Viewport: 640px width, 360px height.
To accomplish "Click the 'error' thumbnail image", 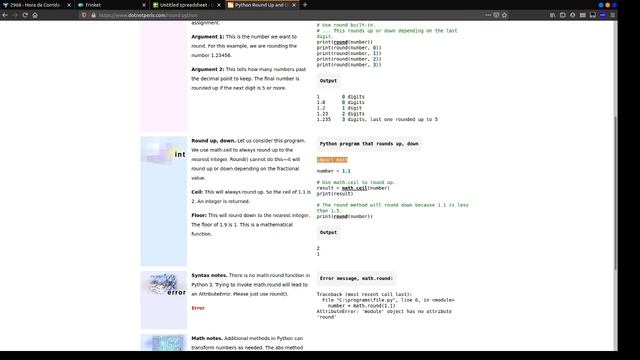I will coord(164,284).
